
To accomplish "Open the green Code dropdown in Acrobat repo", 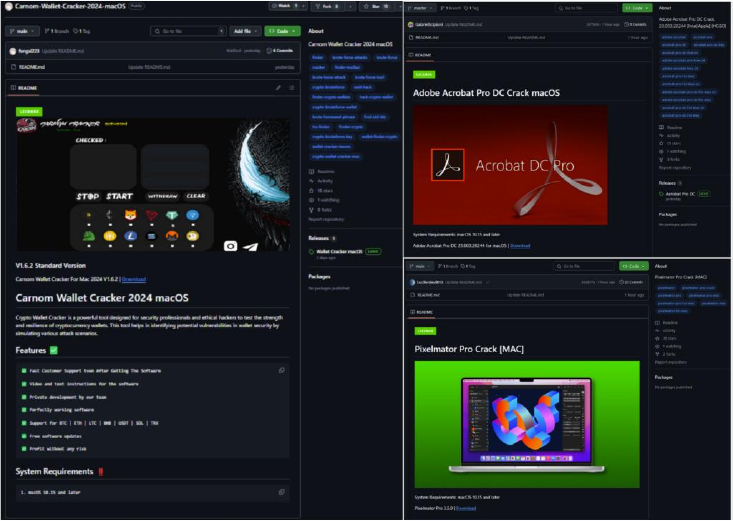I will point(637,8).
